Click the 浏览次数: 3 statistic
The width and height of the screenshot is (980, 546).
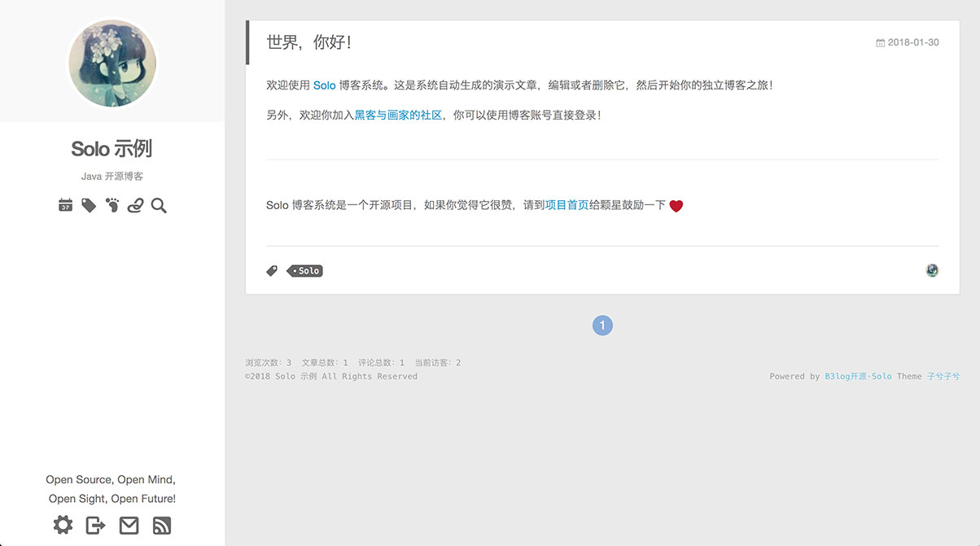tap(268, 363)
